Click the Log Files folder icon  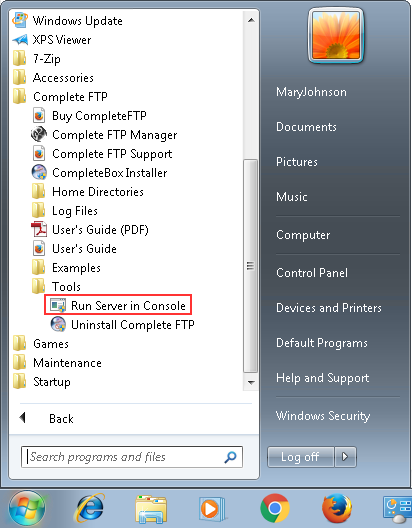click(38, 210)
